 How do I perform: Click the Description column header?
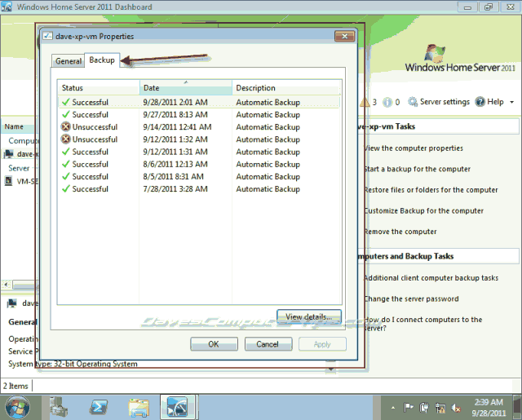tap(286, 88)
